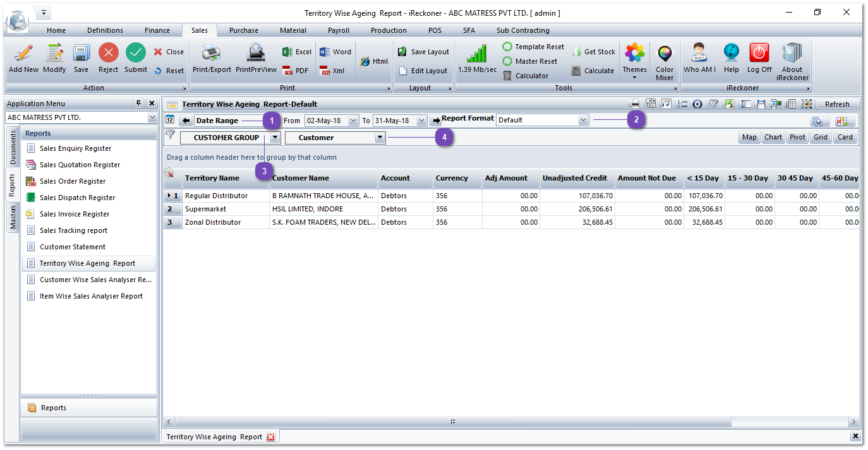Open Print Preview from the ribbon
The width and height of the screenshot is (868, 450).
[x=256, y=54]
